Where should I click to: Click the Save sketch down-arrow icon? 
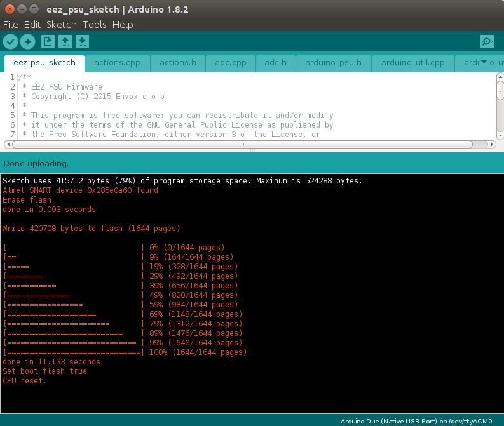[82, 42]
